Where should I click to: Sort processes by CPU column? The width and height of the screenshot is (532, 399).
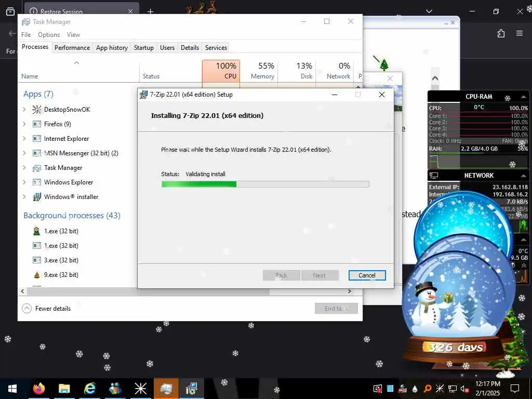221,71
